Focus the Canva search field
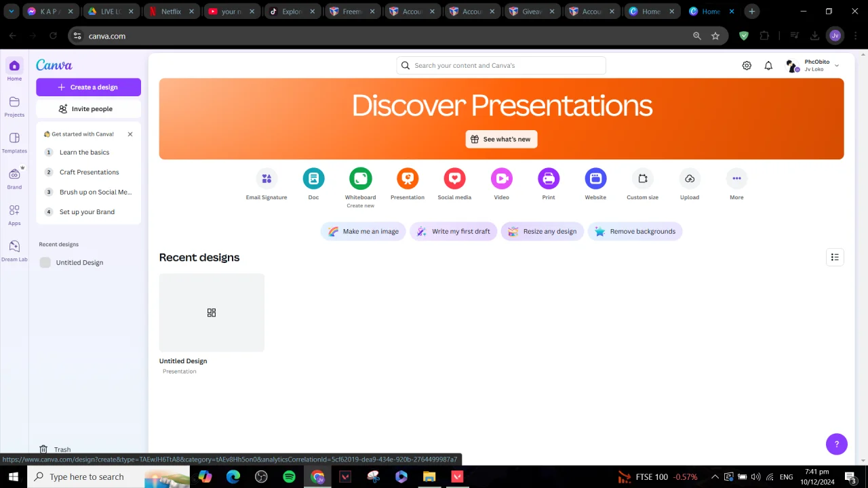Image resolution: width=868 pixels, height=488 pixels. coord(501,66)
